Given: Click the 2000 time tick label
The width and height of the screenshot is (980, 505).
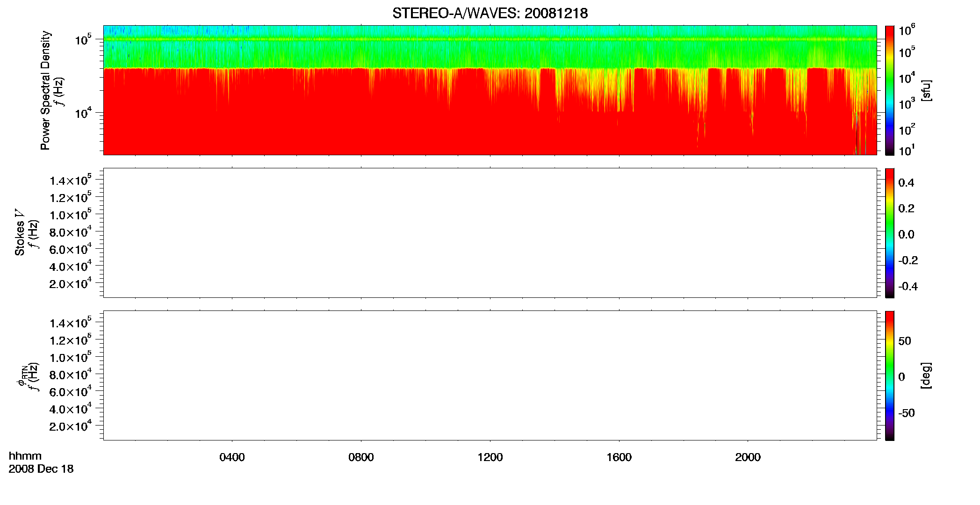Looking at the screenshot, I should [748, 457].
